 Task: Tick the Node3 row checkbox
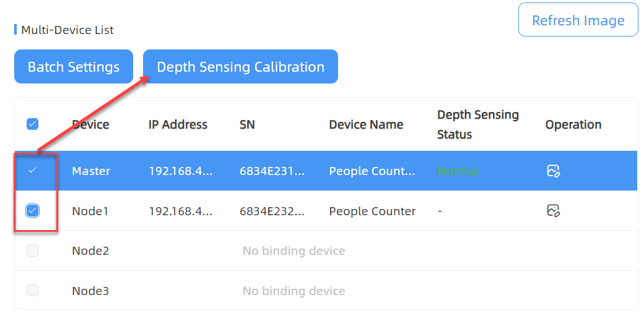32,291
